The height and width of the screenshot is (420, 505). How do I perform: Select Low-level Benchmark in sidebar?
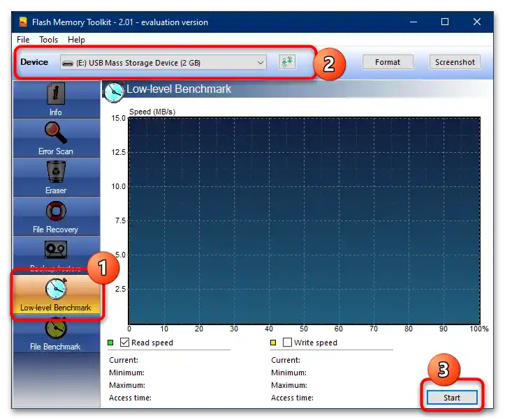[56, 294]
